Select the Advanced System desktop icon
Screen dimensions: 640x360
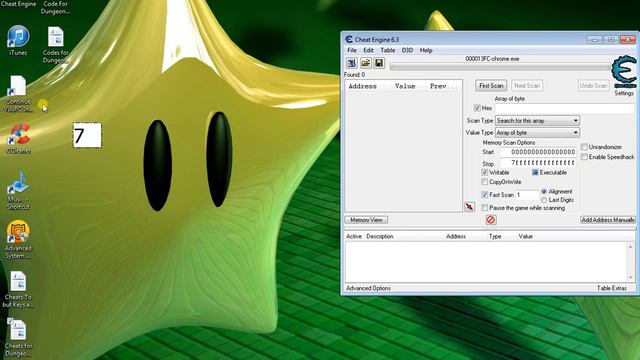[18, 240]
